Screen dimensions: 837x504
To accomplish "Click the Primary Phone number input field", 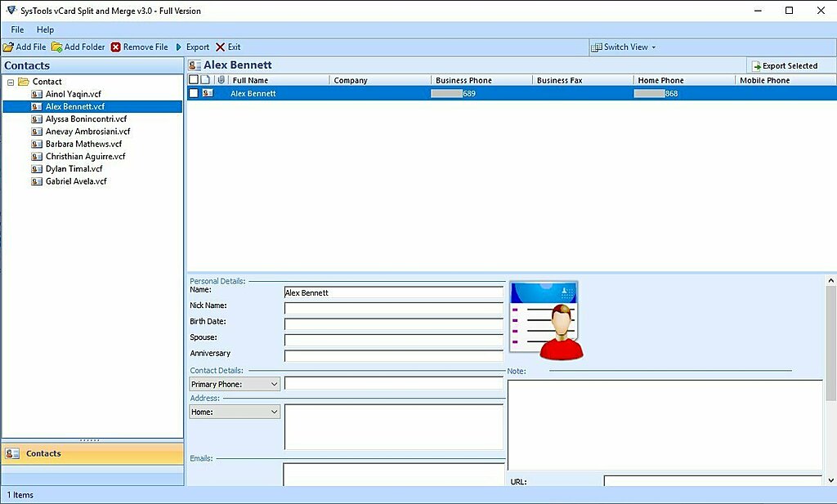I will pos(394,383).
